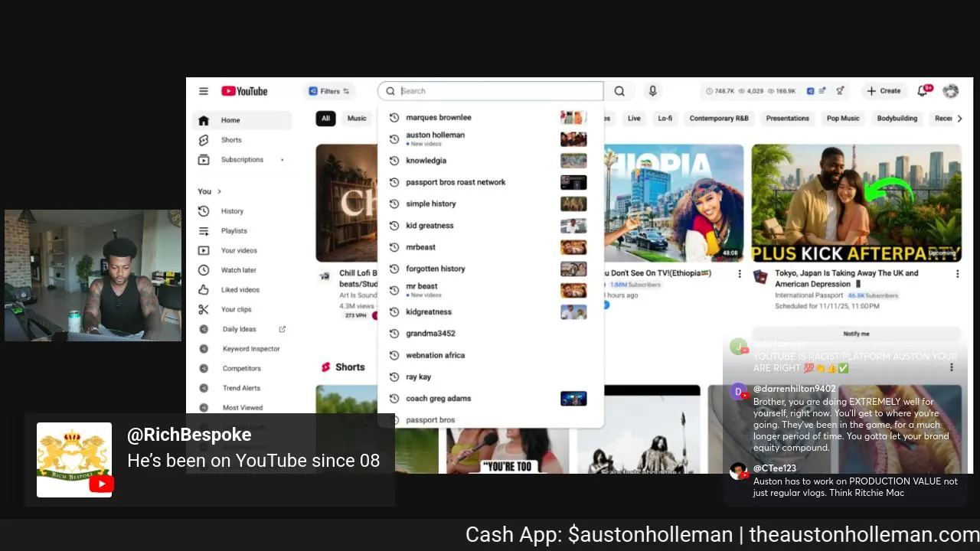Click the Tokyo Japan video title
980x551 pixels.
(846, 279)
